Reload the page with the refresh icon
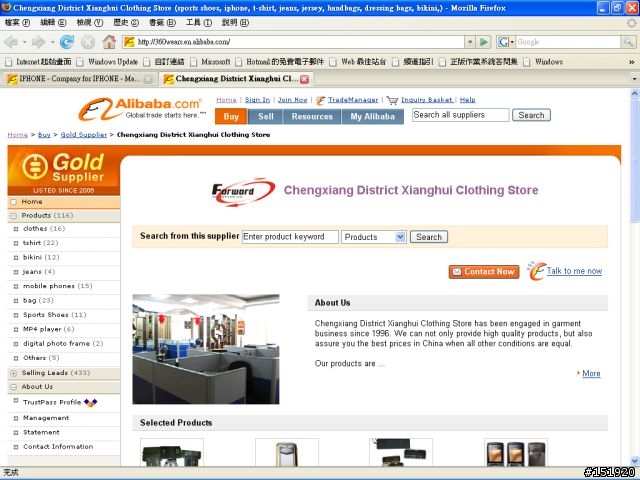The width and height of the screenshot is (640, 480). [67, 42]
